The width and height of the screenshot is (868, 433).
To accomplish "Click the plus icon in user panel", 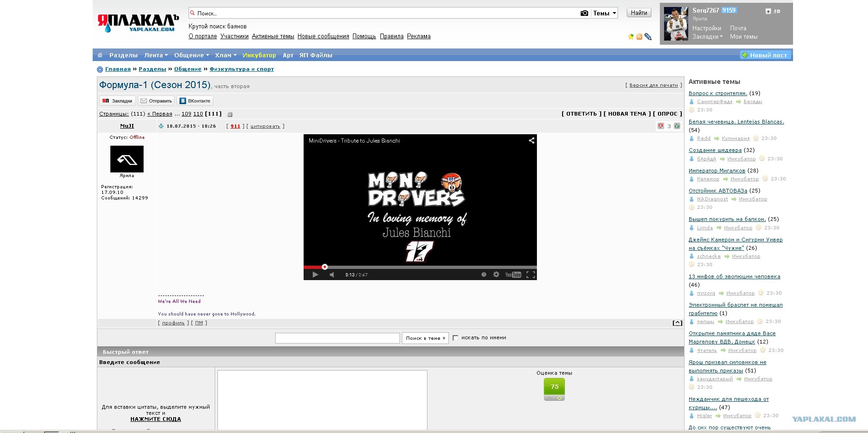I will 768,11.
